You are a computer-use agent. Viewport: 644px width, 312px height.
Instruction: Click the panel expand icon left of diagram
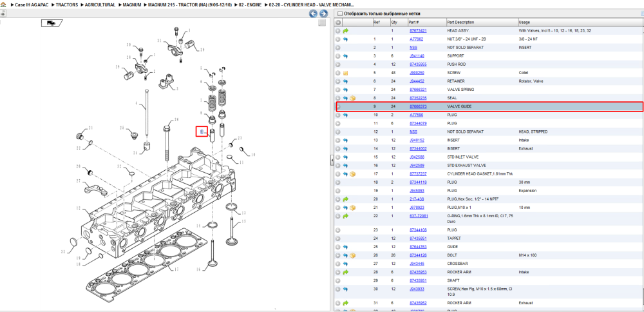coord(3,14)
